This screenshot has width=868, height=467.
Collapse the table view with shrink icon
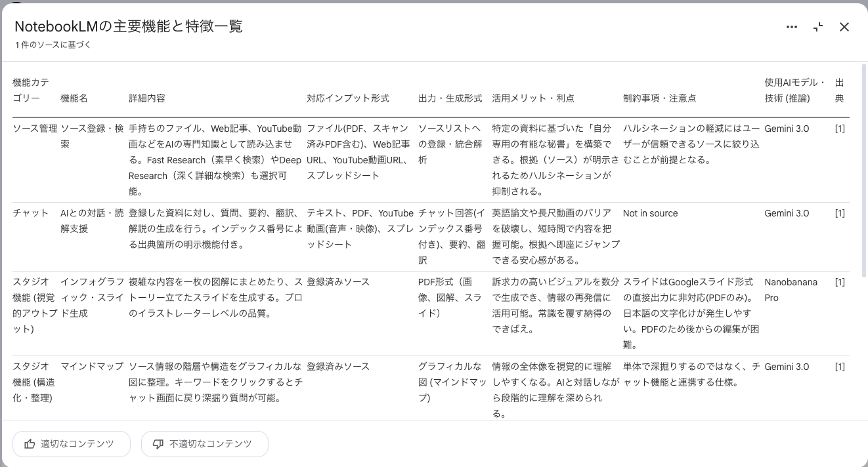pos(818,27)
